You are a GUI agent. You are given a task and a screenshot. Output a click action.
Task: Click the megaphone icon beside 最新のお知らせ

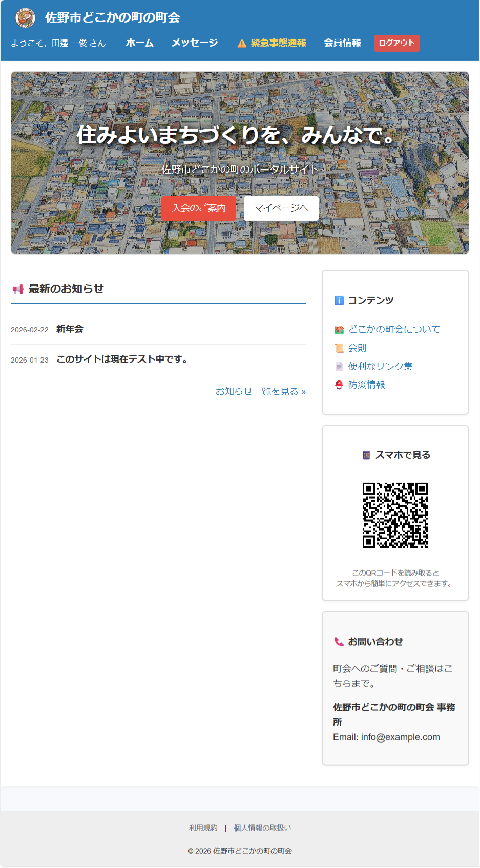click(x=18, y=289)
